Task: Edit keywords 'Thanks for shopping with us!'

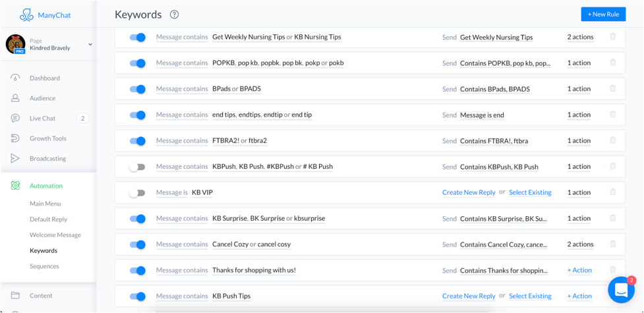Action: 254,270
